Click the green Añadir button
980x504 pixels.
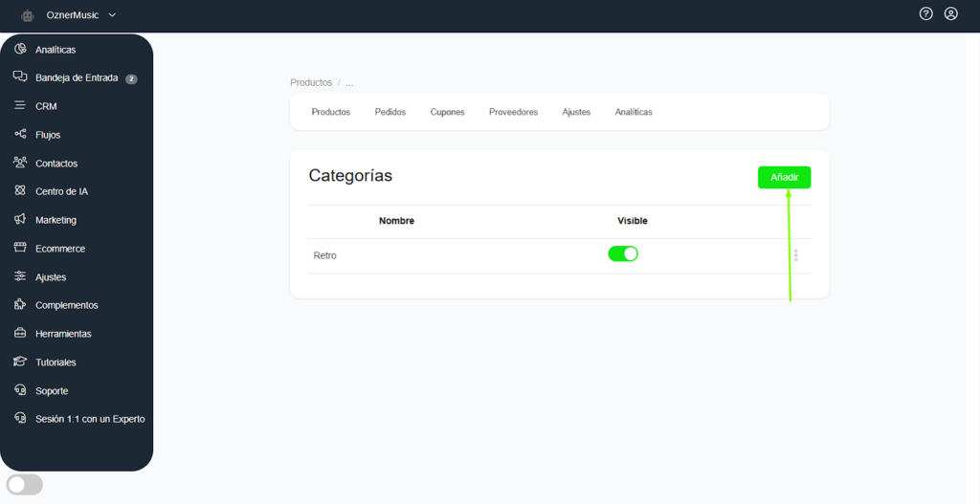(x=784, y=177)
